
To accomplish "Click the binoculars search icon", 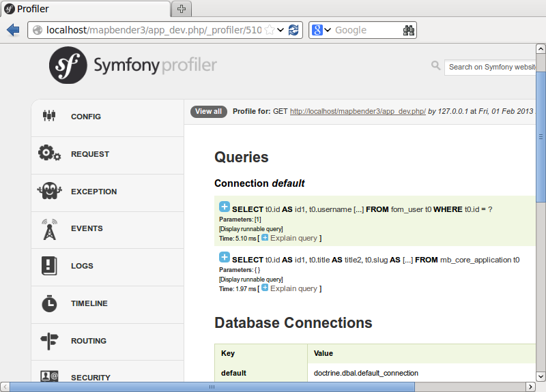I will [409, 30].
